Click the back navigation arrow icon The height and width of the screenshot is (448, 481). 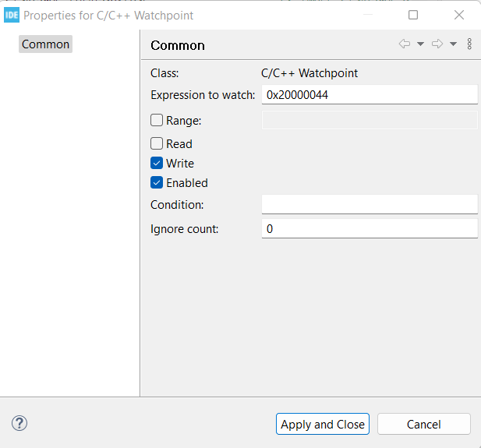(x=405, y=44)
